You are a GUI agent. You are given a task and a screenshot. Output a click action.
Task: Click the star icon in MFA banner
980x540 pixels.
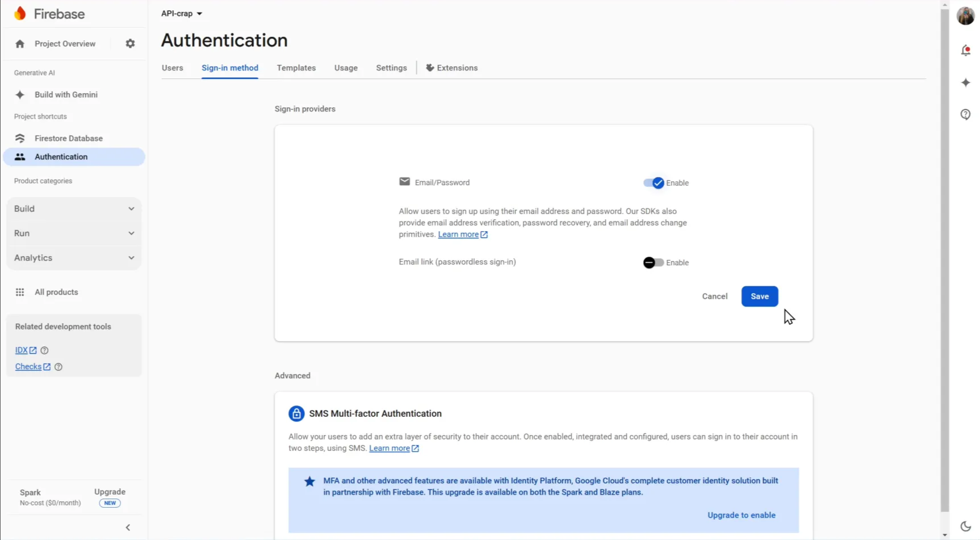pos(309,482)
